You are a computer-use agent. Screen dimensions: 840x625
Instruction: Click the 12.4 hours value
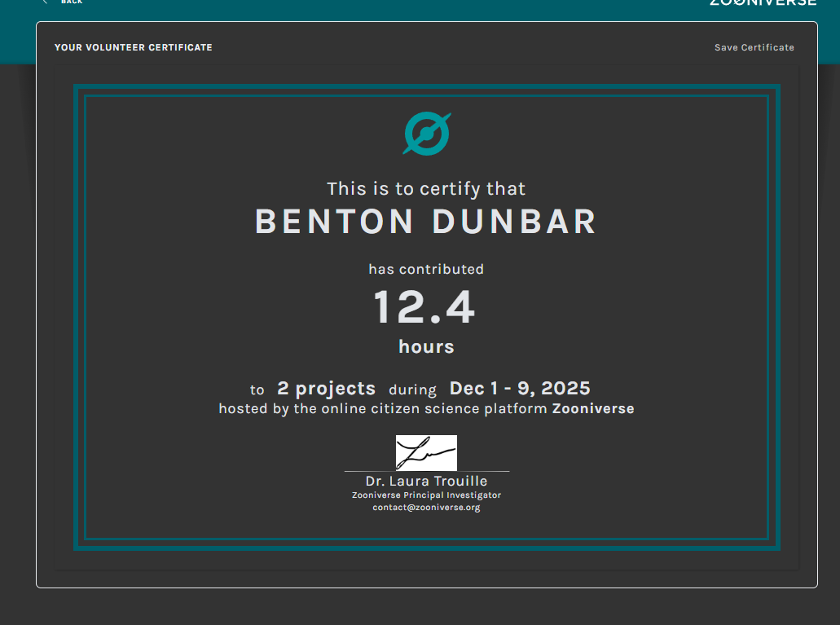[x=424, y=306]
